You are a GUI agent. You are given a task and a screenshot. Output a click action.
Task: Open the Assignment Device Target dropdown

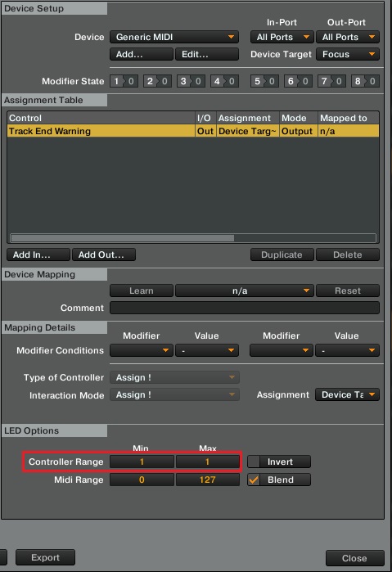[x=348, y=394]
